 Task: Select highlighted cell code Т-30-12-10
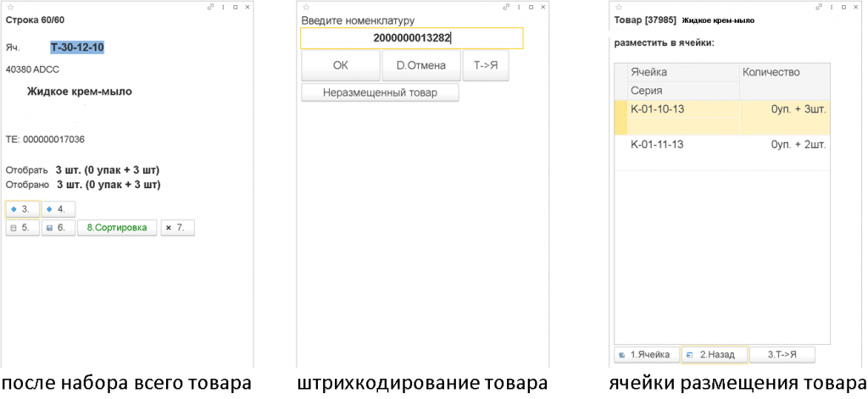tap(77, 47)
